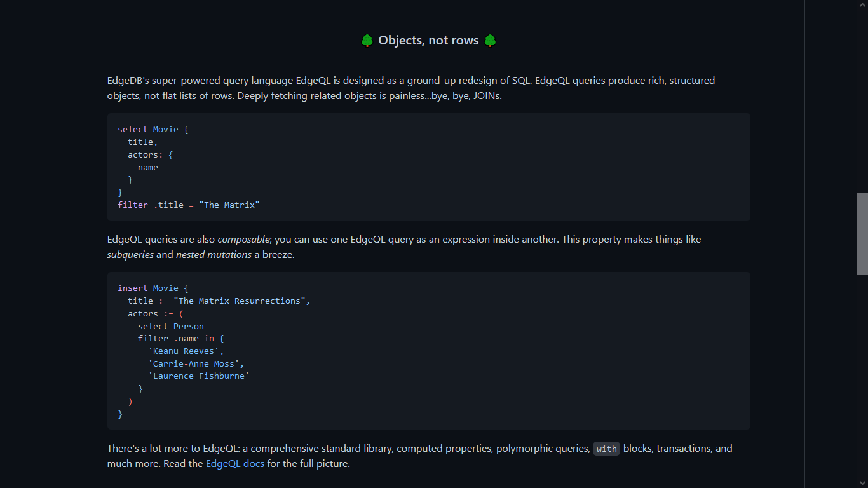Click the italic word "subqueries"
Viewport: 868px width, 488px height.
point(130,255)
